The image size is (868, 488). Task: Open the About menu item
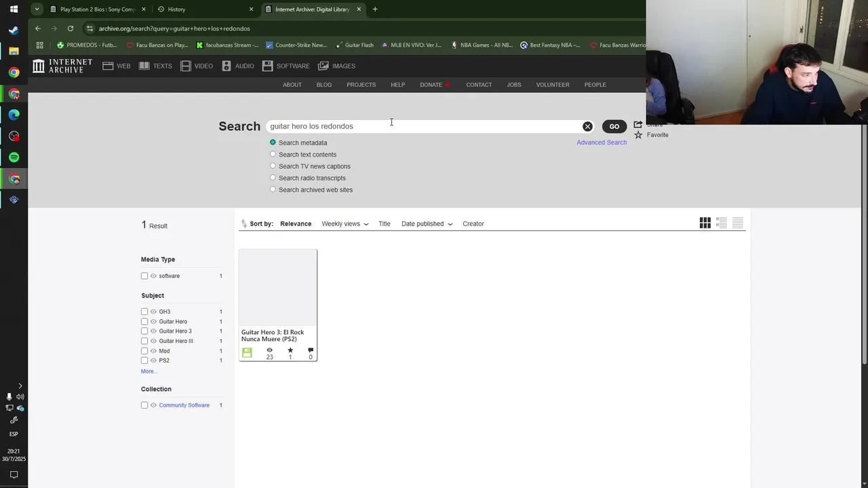tap(292, 85)
